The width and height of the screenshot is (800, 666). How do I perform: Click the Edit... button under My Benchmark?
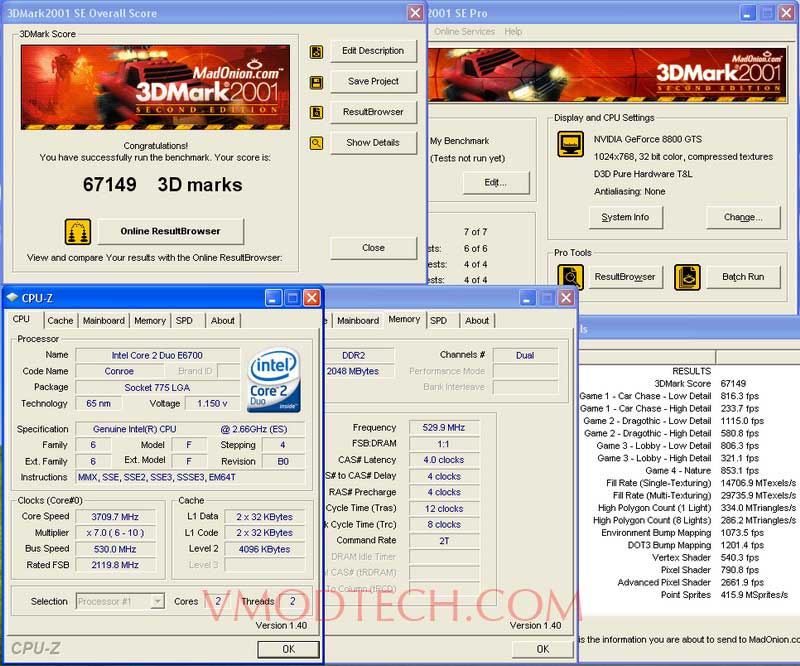[496, 183]
